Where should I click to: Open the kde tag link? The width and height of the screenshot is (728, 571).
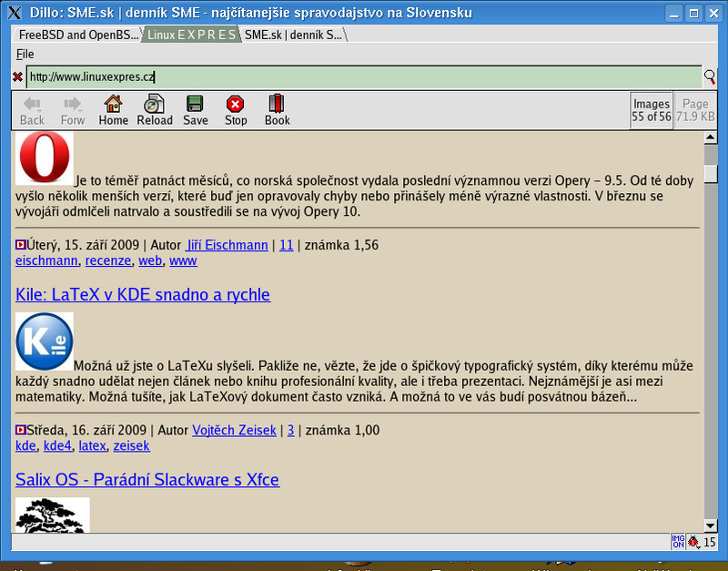(26, 445)
